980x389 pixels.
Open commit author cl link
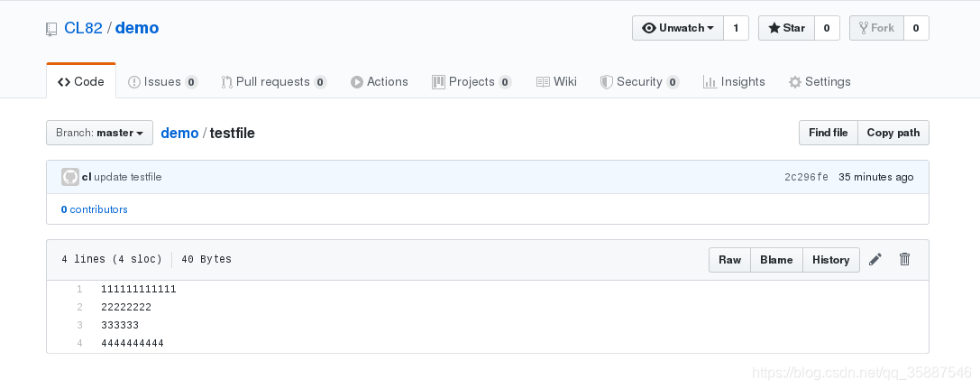[87, 177]
